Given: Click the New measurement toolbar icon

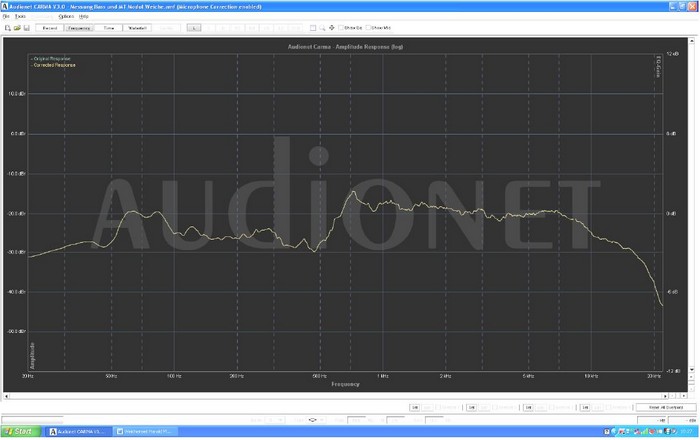Looking at the screenshot, I should [x=8, y=28].
